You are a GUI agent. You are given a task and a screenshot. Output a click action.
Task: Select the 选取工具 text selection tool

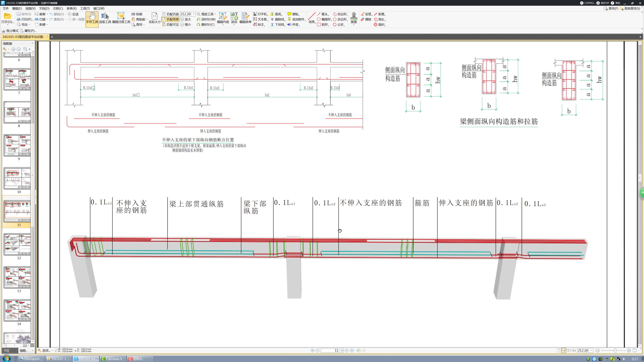pos(105,18)
